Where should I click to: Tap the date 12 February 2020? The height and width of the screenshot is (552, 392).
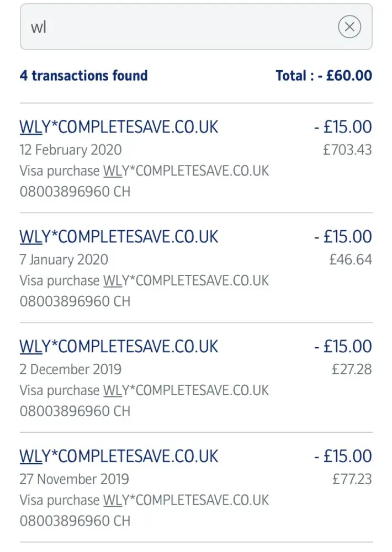click(71, 150)
